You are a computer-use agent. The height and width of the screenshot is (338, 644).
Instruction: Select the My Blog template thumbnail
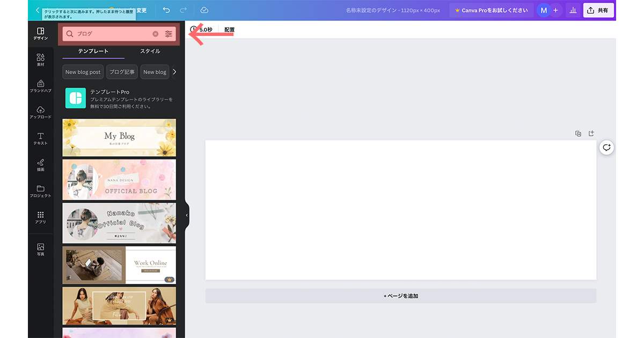click(x=119, y=138)
